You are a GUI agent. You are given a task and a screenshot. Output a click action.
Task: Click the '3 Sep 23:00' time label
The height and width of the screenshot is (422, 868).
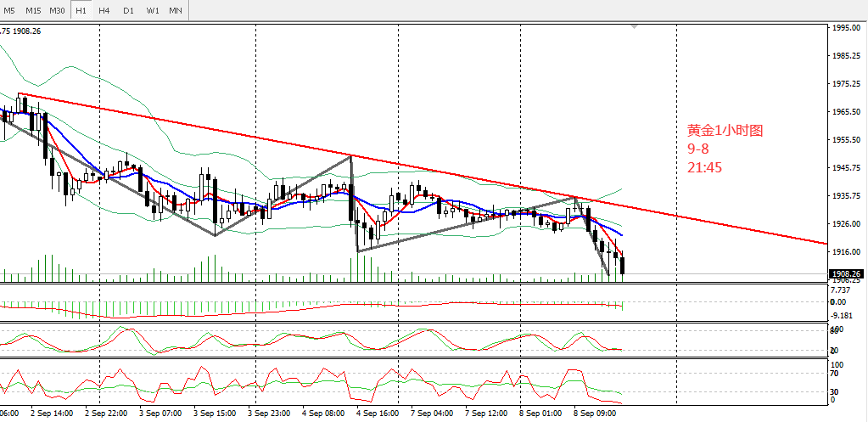coord(267,414)
